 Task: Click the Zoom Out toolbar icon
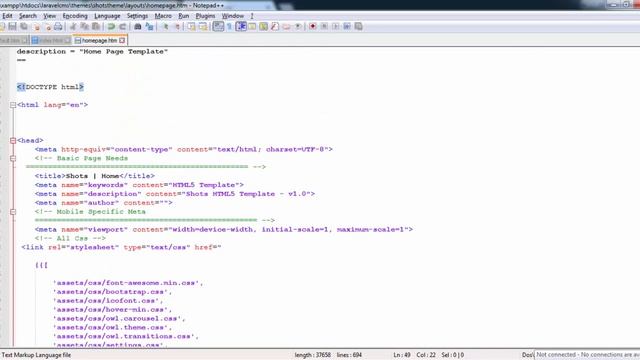click(x=177, y=27)
